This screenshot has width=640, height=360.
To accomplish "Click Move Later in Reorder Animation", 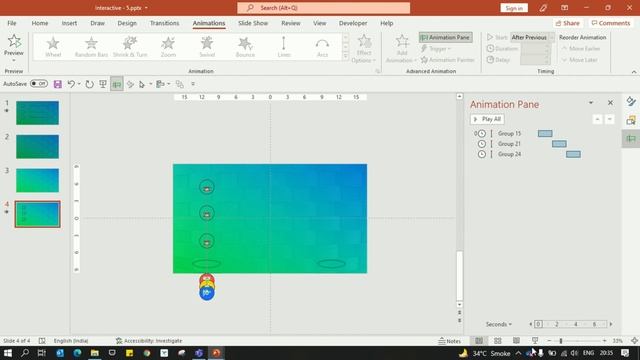I will [580, 60].
